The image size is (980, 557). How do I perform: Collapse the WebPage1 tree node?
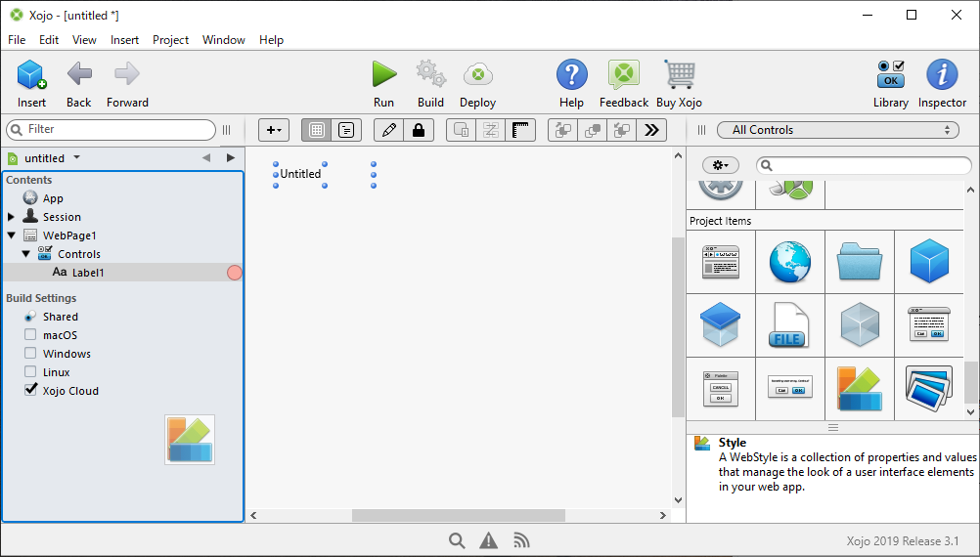(12, 236)
